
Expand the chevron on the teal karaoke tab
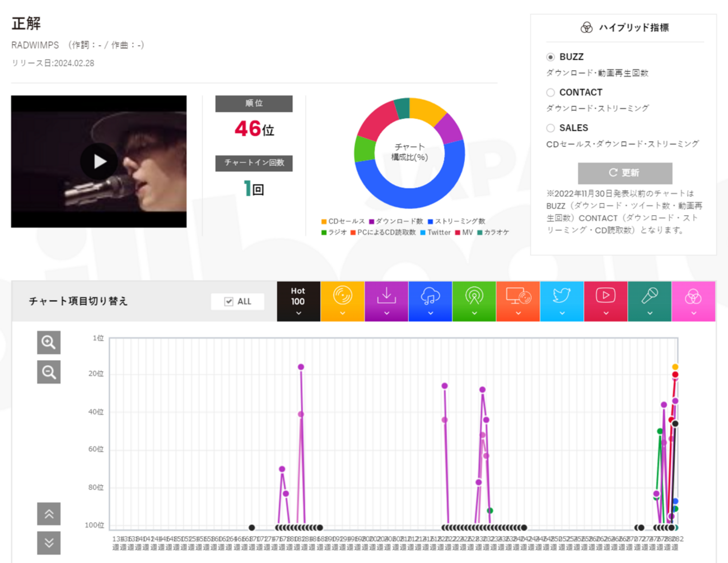tap(650, 313)
